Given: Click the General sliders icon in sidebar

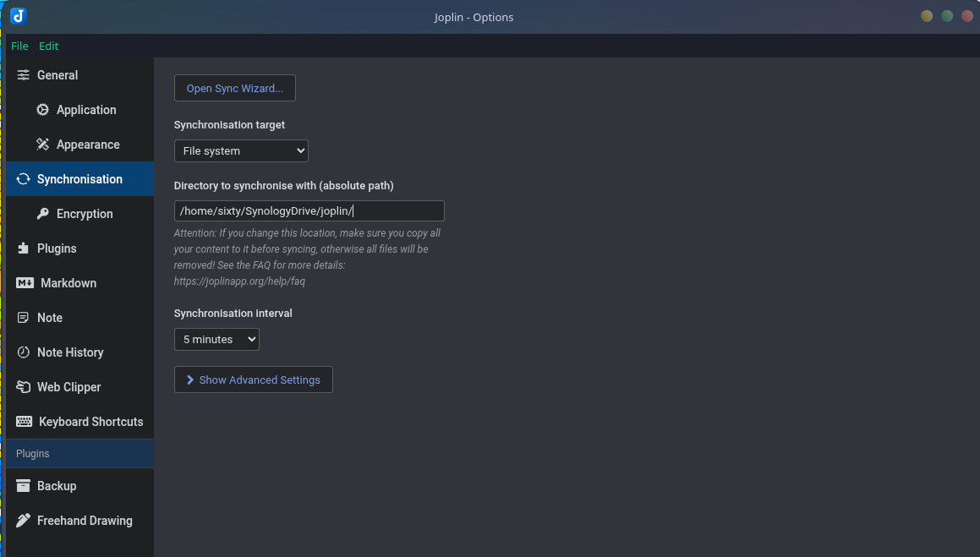Looking at the screenshot, I should [x=23, y=75].
